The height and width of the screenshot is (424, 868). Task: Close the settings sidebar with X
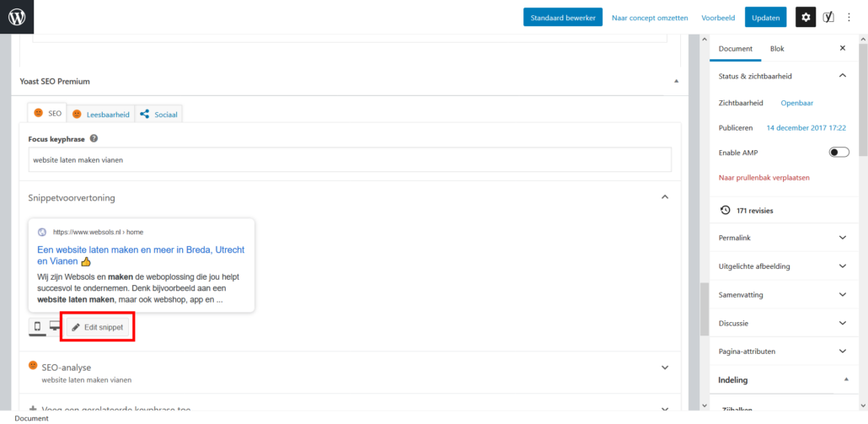(x=843, y=48)
